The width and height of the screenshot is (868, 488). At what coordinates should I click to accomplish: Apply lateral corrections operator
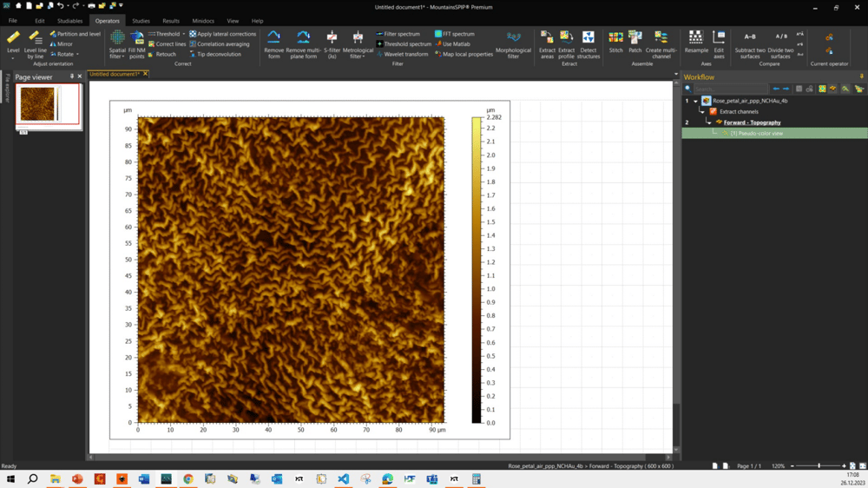click(x=222, y=34)
